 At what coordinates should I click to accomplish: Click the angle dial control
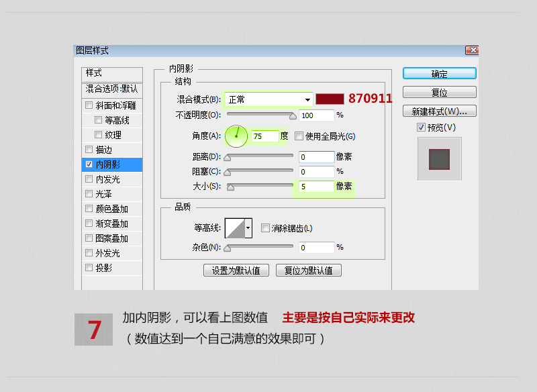coord(236,136)
